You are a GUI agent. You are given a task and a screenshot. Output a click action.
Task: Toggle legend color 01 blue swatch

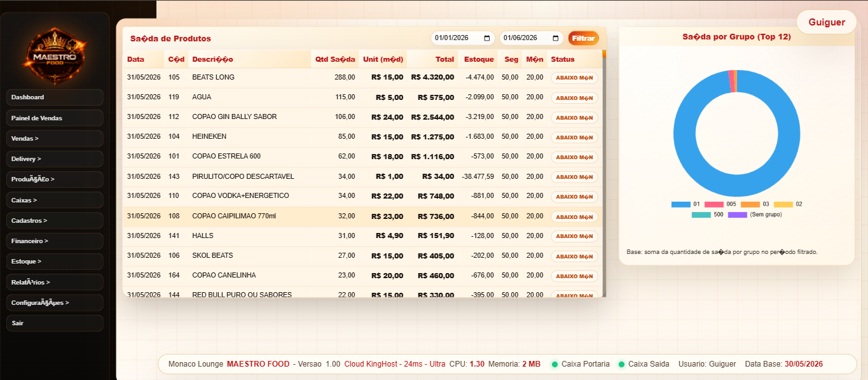680,204
